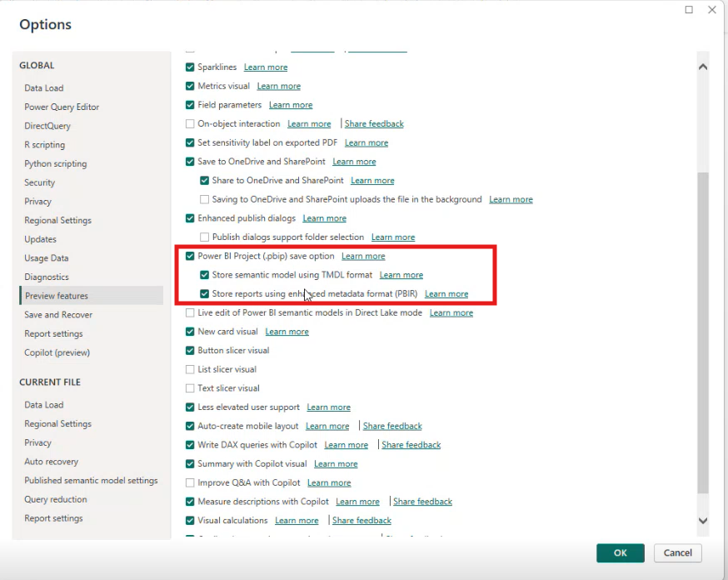The width and height of the screenshot is (728, 580).
Task: Open R scripting settings
Action: pos(45,145)
